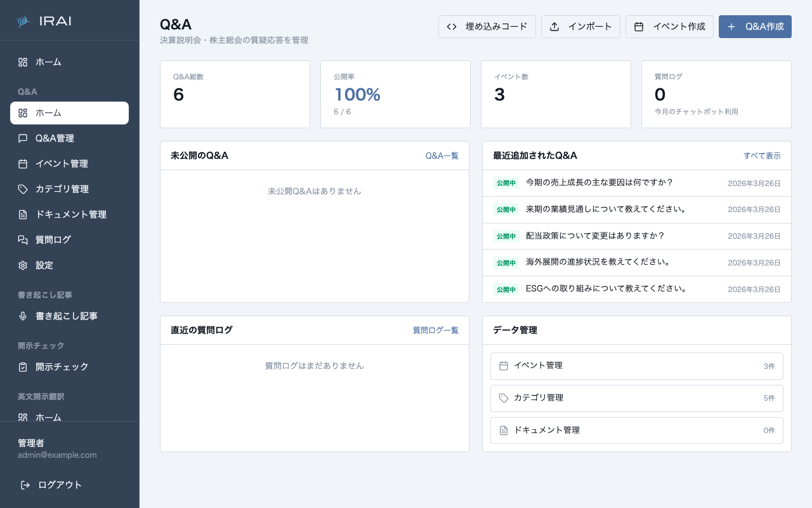This screenshot has width=812, height=508.
Task: Click the ドキュメント管理 file icon in sidebar
Action: tap(23, 215)
